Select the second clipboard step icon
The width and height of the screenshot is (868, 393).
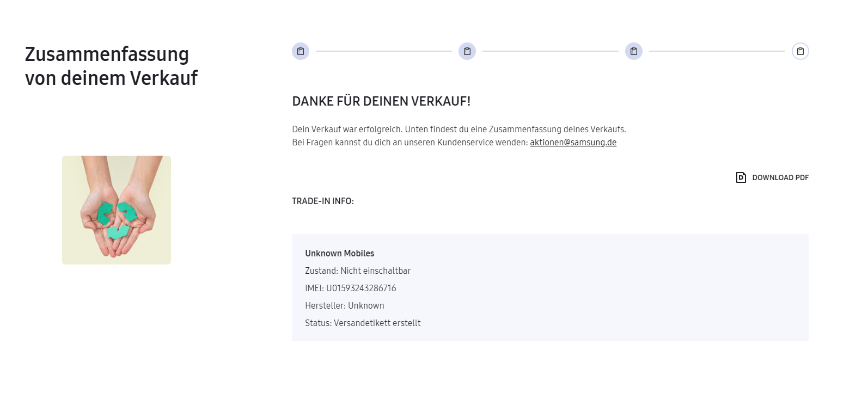pyautogui.click(x=467, y=51)
